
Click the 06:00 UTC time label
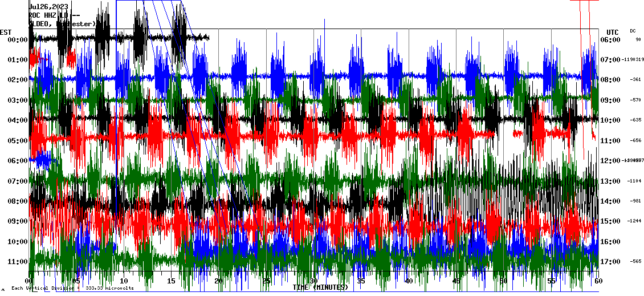pos(611,40)
